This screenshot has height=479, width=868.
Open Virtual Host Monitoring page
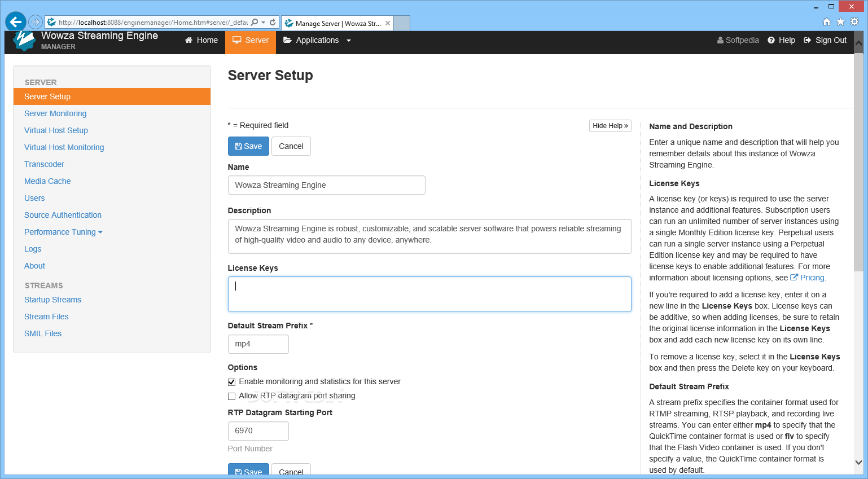(64, 147)
